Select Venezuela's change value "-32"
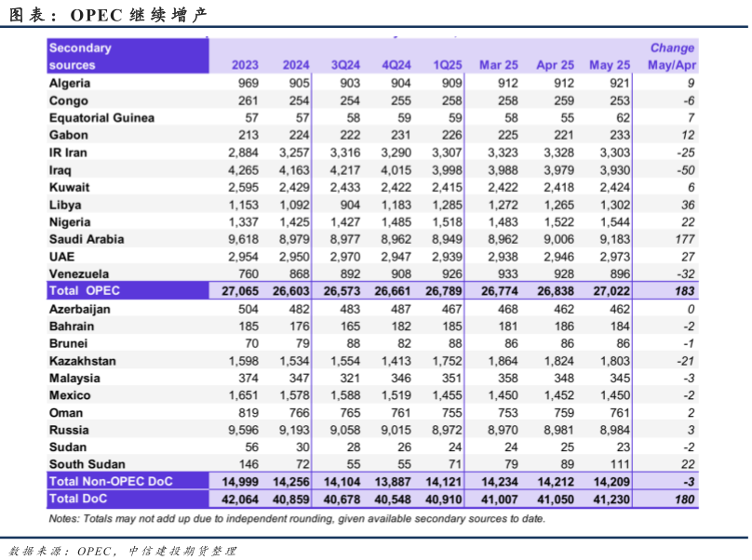Viewport: 752px width, 560px height. point(685,273)
